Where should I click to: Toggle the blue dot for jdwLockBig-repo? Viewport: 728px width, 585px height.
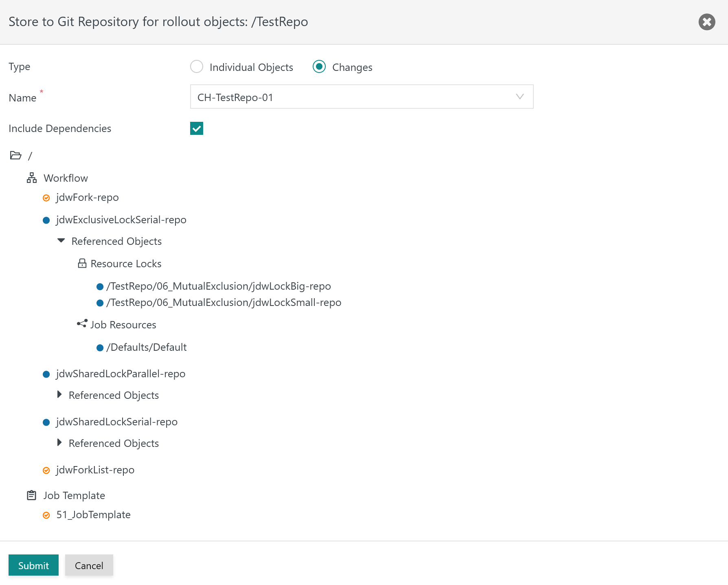[x=100, y=287]
